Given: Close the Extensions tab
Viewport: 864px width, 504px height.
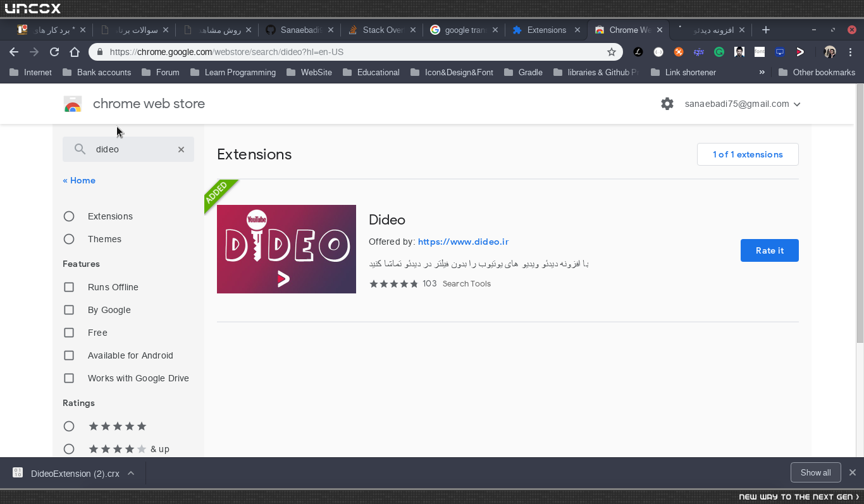Looking at the screenshot, I should [577, 30].
